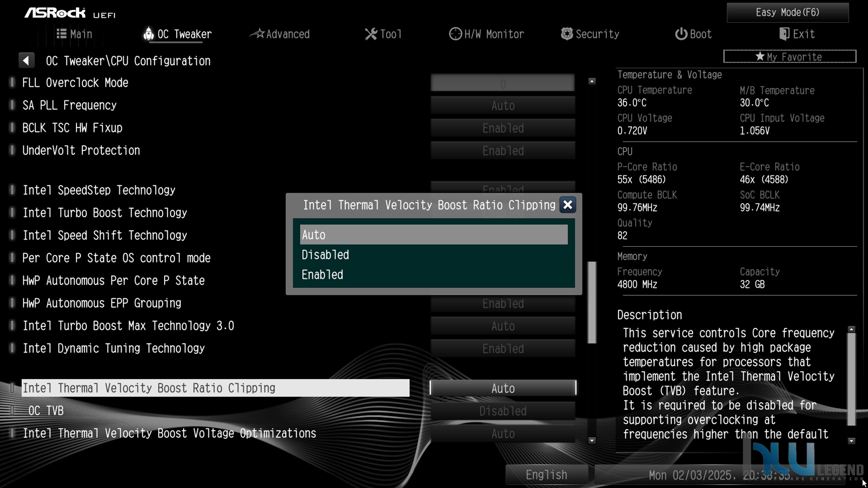Image resolution: width=868 pixels, height=488 pixels.
Task: Click settings list scroll up arrow
Action: point(592,81)
